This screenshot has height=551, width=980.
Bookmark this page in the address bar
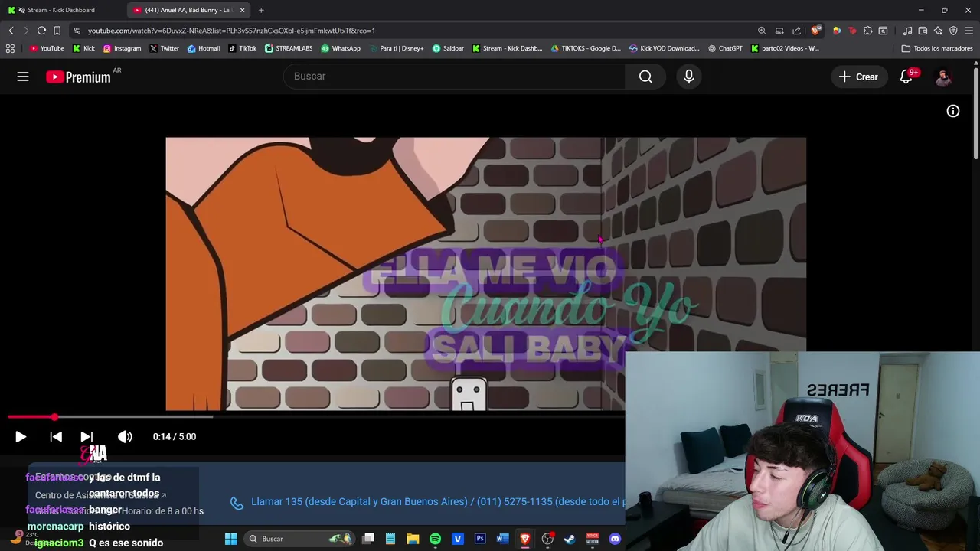(57, 31)
